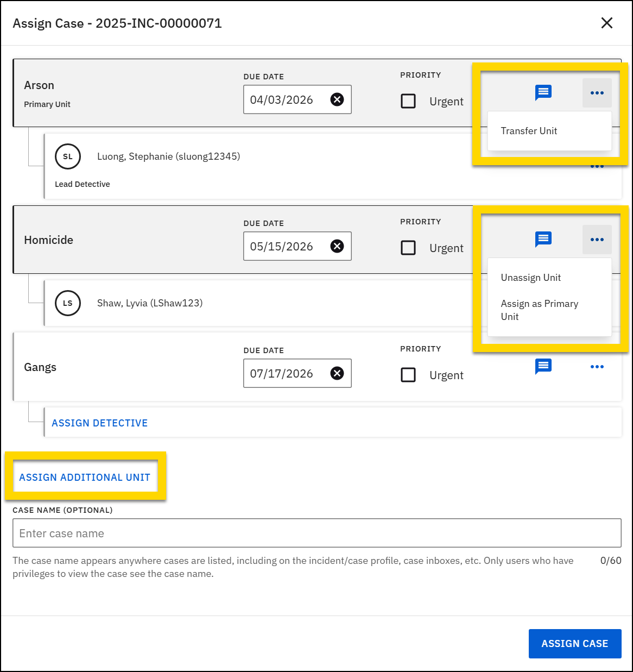Open ASSIGN DETECTIVE link under Gangs
633x672 pixels.
[x=99, y=423]
